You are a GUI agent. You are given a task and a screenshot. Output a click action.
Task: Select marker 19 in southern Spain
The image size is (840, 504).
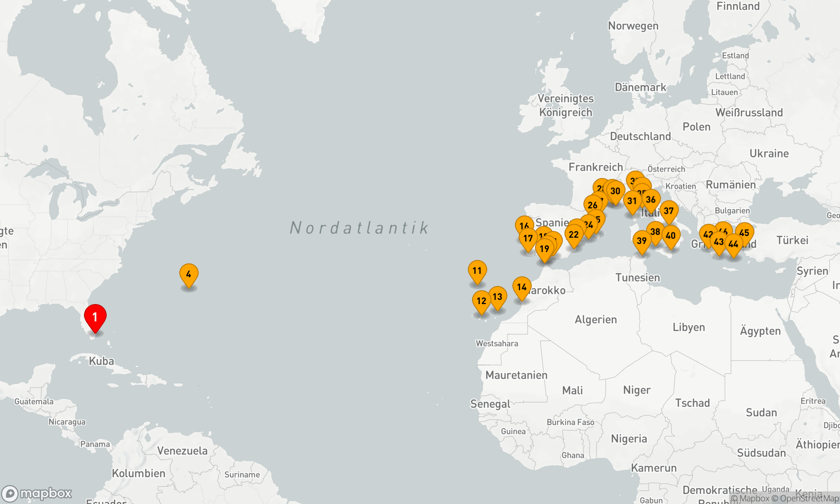tap(544, 249)
